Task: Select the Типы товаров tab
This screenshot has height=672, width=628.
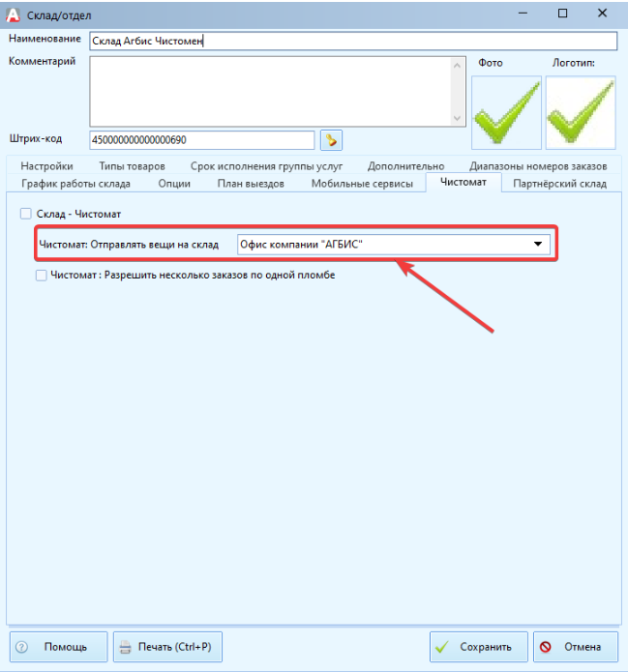Action: click(132, 166)
